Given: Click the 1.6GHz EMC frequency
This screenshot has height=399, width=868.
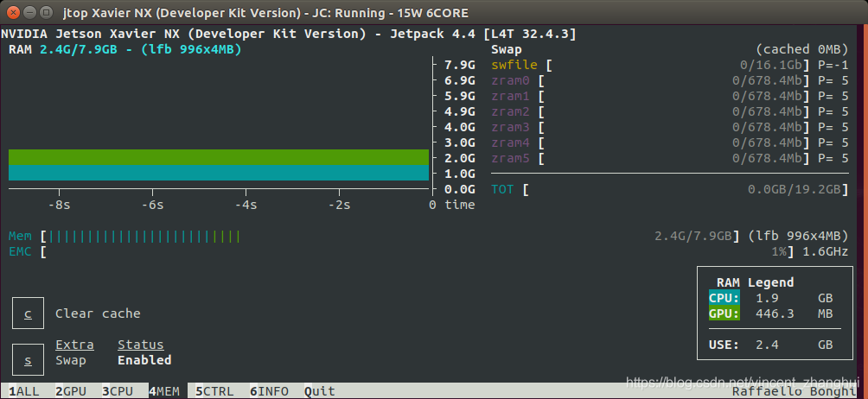Looking at the screenshot, I should 826,252.
